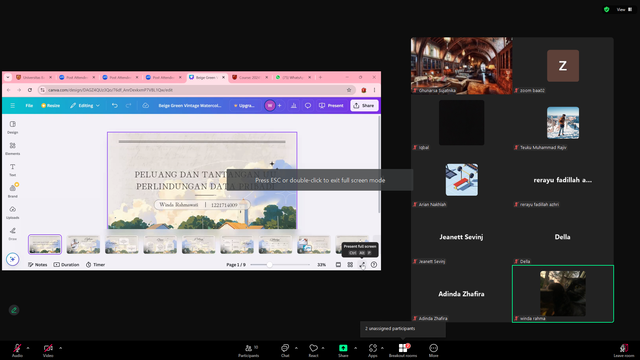Open Participants panel in Zoom

pyautogui.click(x=249, y=350)
